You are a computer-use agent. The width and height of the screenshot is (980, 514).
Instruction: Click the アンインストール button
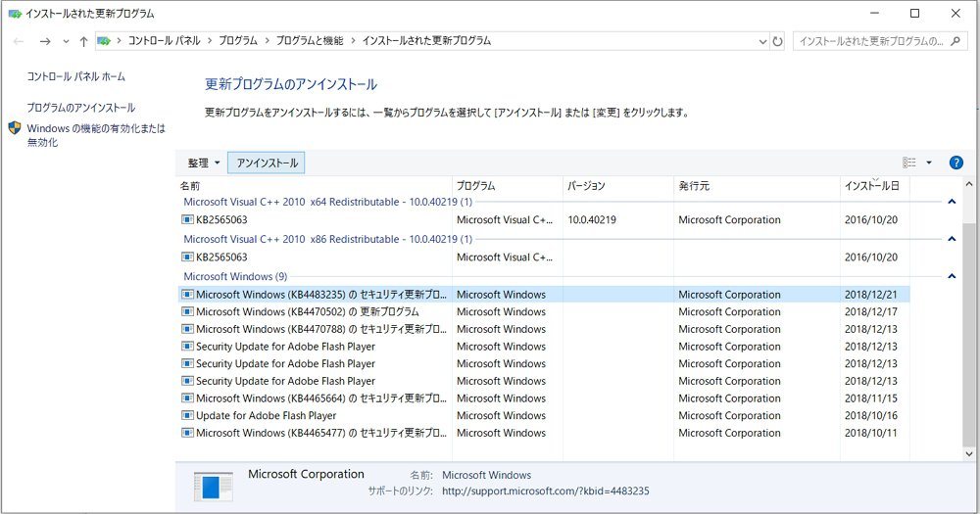(267, 163)
